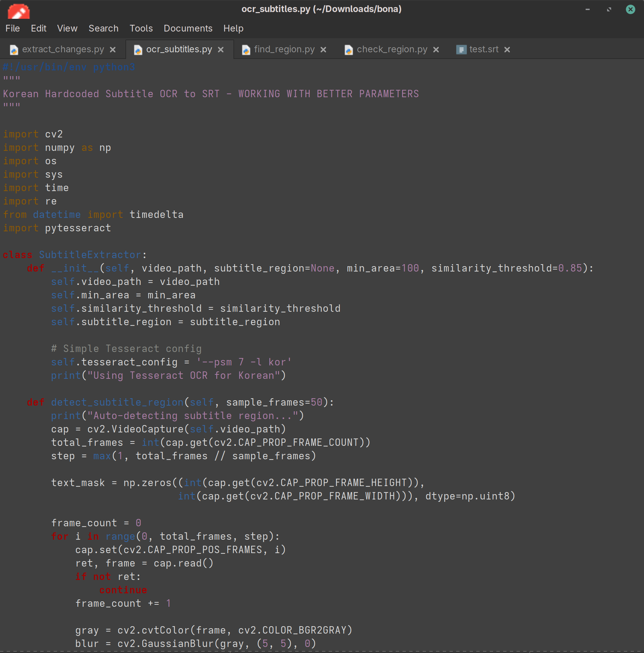Select the ocr_subtitles.py tab
The width and height of the screenshot is (644, 653).
coord(179,49)
